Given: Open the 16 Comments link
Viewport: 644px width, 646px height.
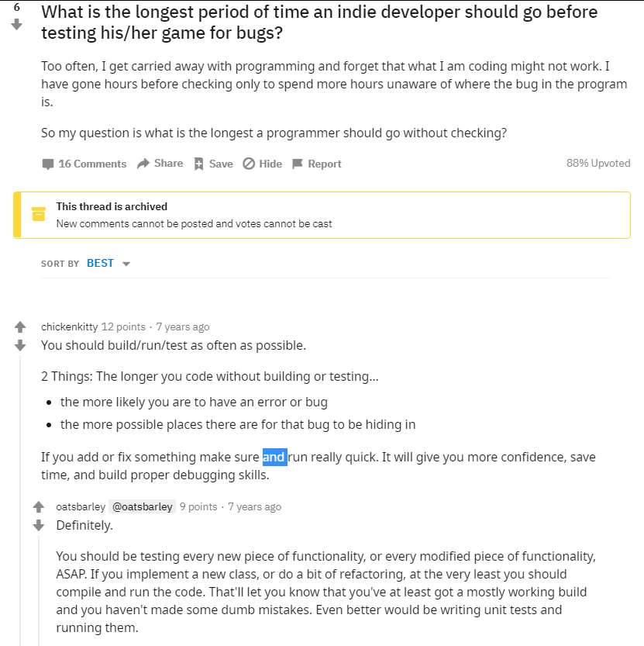Looking at the screenshot, I should [84, 164].
